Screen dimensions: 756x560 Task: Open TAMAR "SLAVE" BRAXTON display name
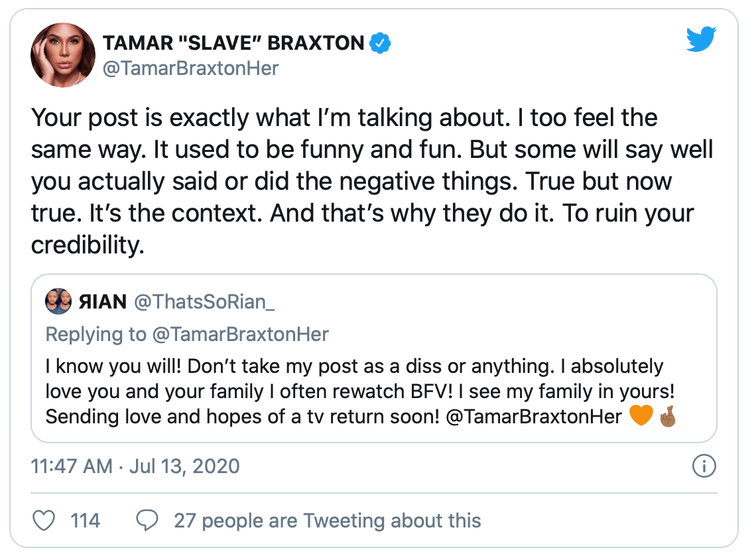point(233,44)
